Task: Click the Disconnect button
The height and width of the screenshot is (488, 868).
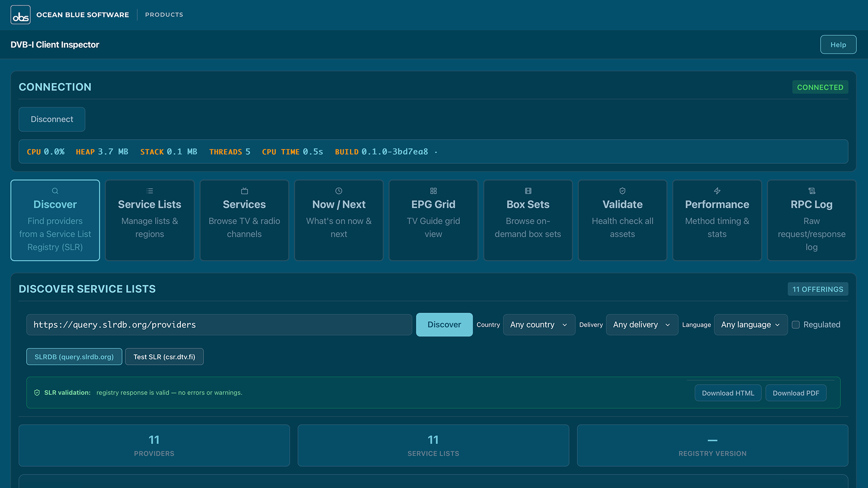Action: pos(52,119)
